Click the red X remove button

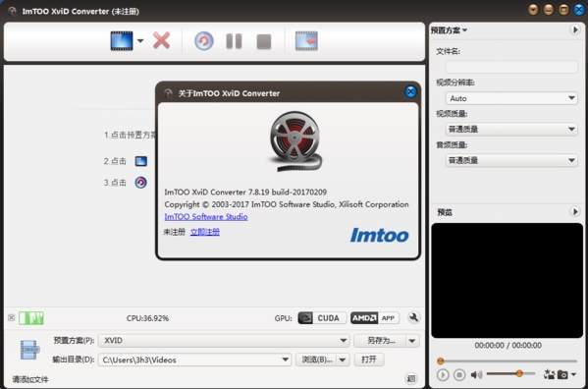[x=162, y=41]
